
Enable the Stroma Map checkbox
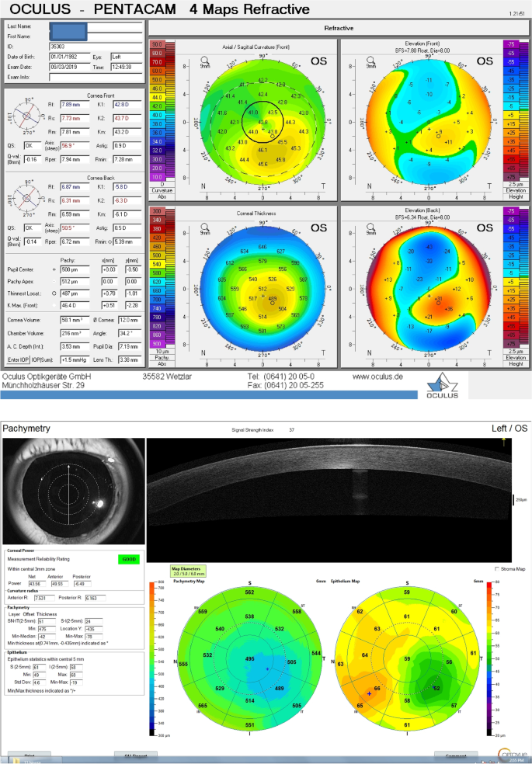coord(498,568)
